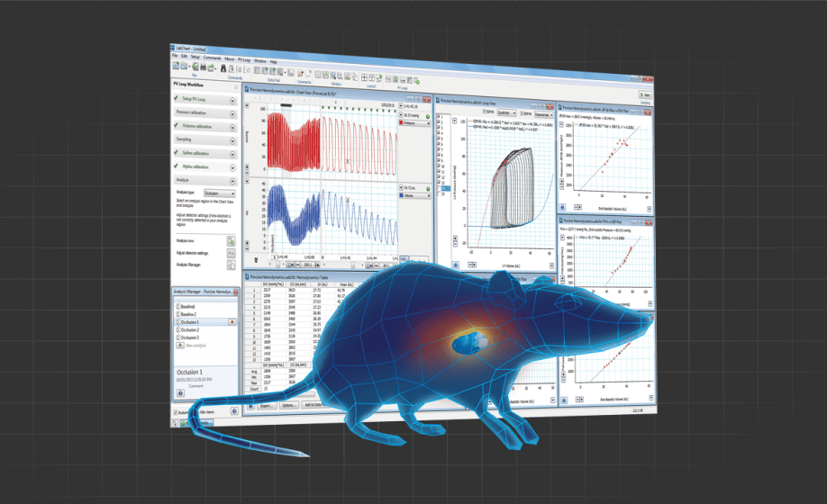Click the Adjust detector settings icon button
This screenshot has height=504, width=827.
[231, 253]
